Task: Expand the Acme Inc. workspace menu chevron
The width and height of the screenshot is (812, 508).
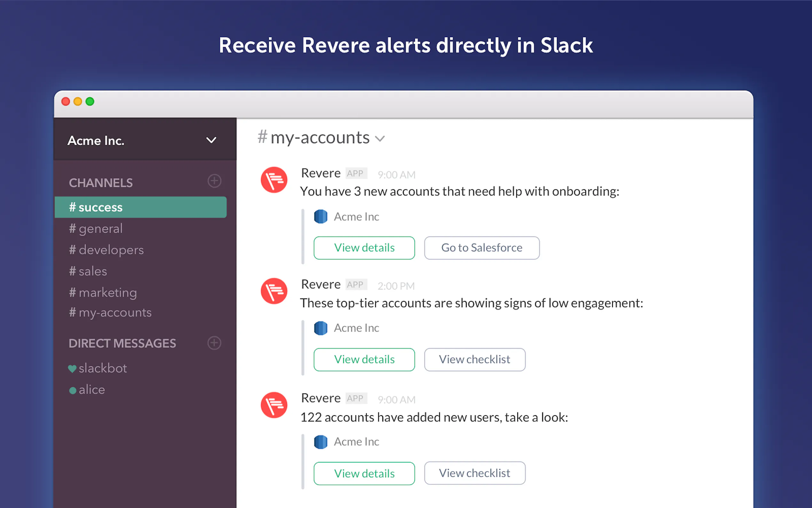Action: pos(211,140)
